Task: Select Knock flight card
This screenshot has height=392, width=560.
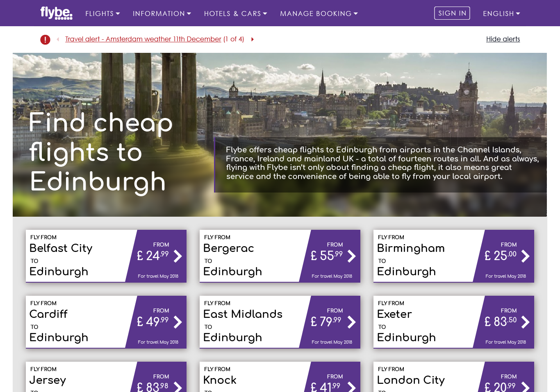Action: point(280,377)
